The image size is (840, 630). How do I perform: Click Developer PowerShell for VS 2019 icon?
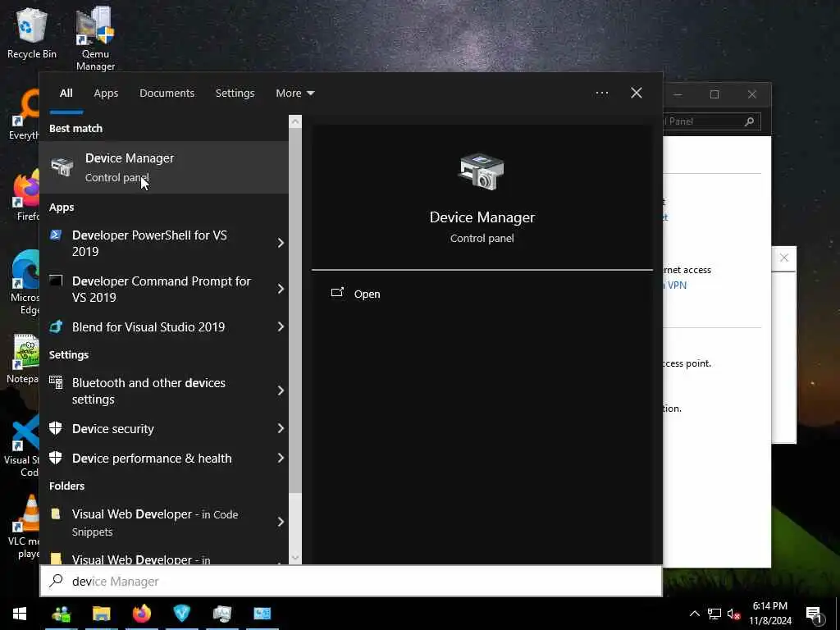pyautogui.click(x=56, y=235)
